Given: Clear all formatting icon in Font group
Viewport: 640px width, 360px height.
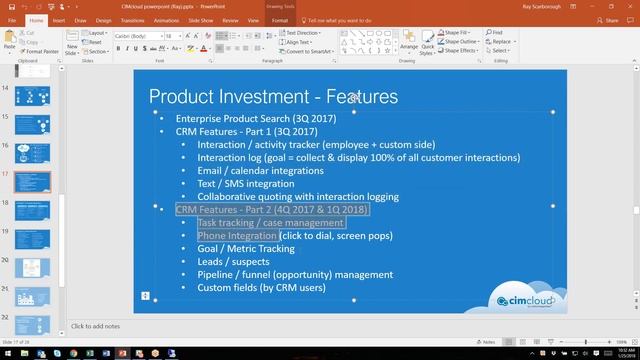Looking at the screenshot, I should [x=208, y=36].
